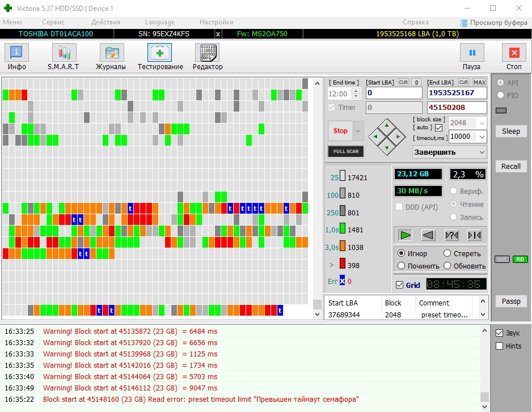Set End LBA to MAX
532x412 pixels.
[479, 82]
